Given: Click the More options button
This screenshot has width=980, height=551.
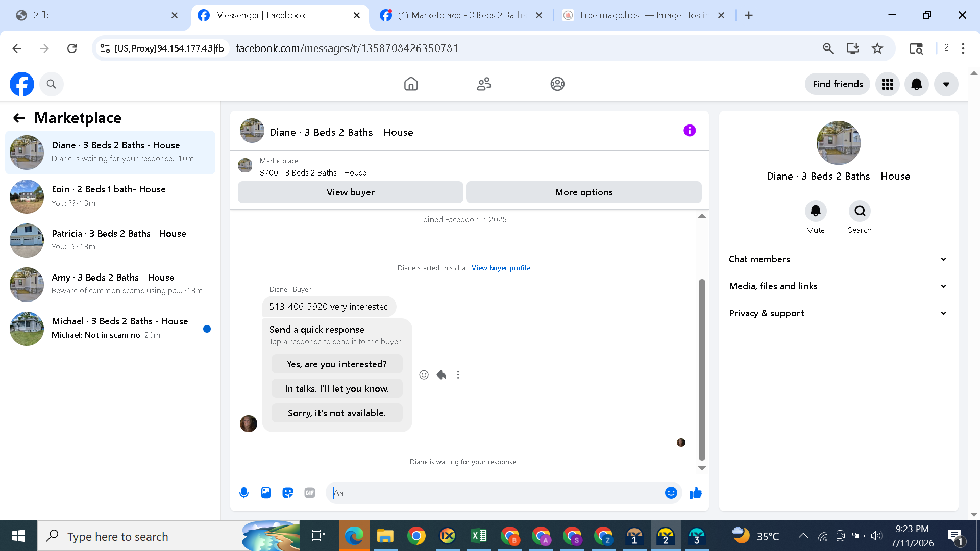Looking at the screenshot, I should coord(584,192).
